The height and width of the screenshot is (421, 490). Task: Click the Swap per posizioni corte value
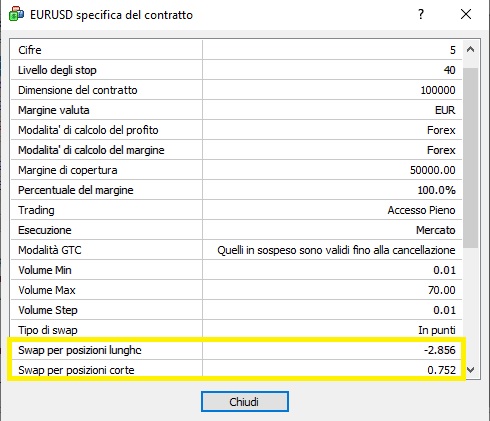click(441, 370)
